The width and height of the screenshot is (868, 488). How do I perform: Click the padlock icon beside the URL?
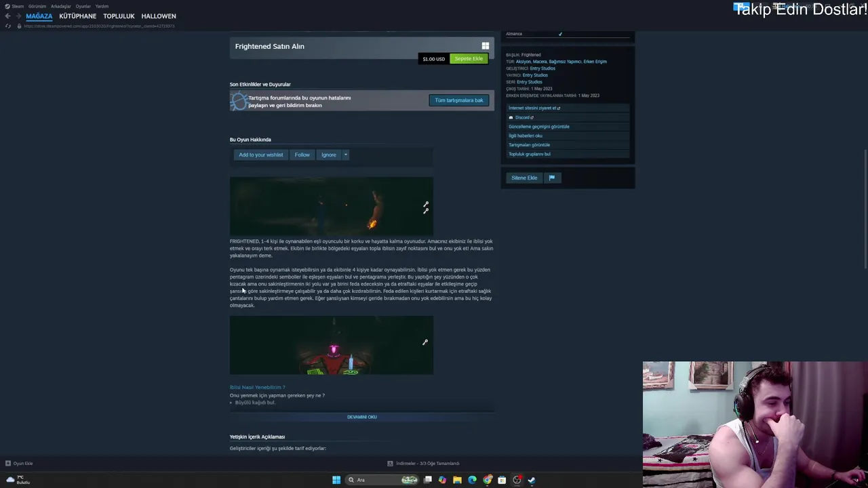pos(19,26)
